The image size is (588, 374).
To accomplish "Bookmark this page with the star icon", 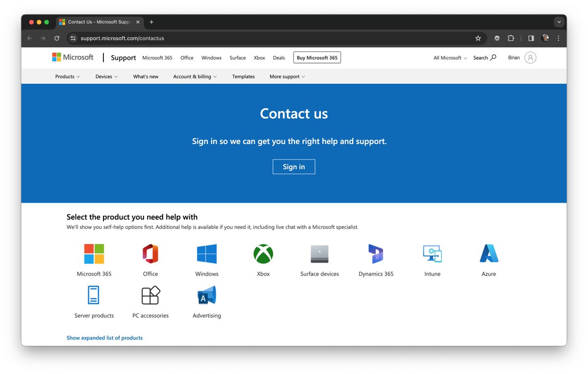I will point(478,38).
